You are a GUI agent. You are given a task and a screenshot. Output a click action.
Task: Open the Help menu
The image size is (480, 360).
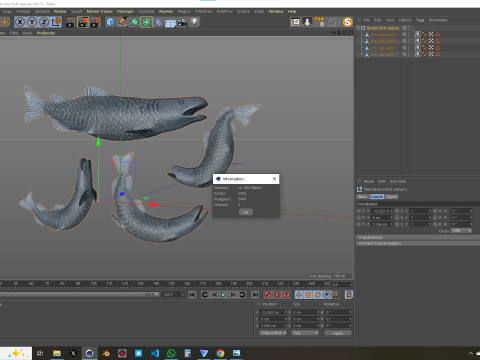pos(292,11)
